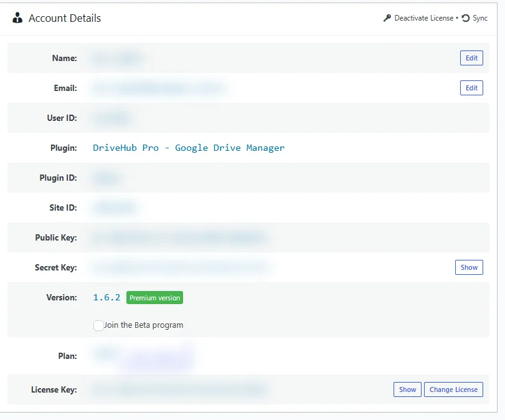Image resolution: width=505 pixels, height=420 pixels.
Task: Click the Name: label
Action: pyautogui.click(x=64, y=58)
